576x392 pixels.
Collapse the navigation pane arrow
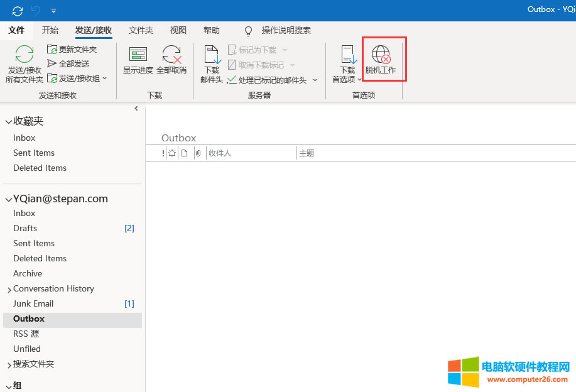136,108
